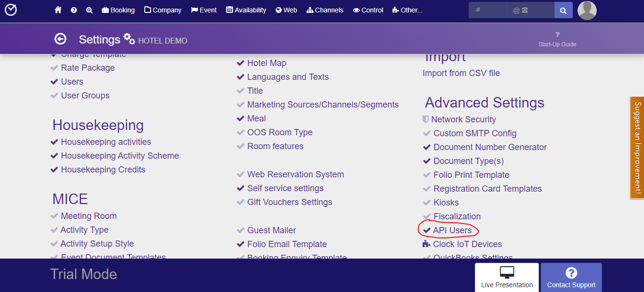Click the Clock logo icon at top left

pos(11,10)
